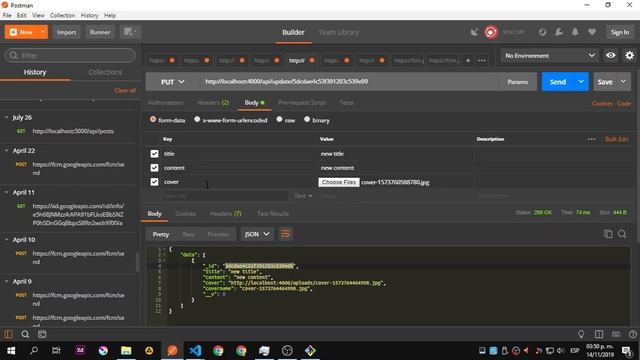The image size is (640, 360).
Task: Open the find icon in status bar
Action: pos(25,334)
